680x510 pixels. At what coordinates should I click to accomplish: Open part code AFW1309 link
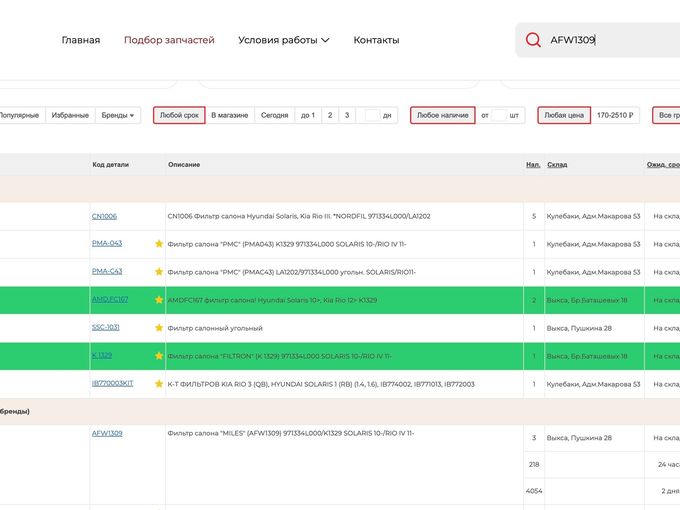(x=107, y=433)
